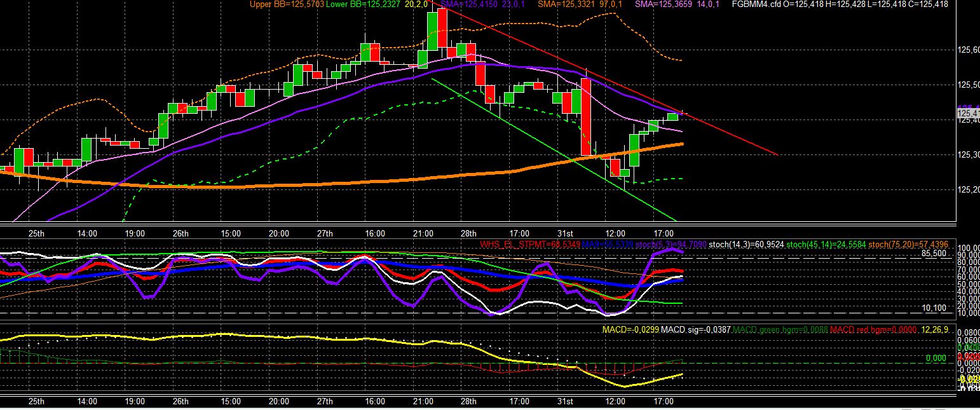Image resolution: width=980 pixels, height=410 pixels.
Task: Click the pink SMA=125,3659 legend label
Action: coord(665,4)
